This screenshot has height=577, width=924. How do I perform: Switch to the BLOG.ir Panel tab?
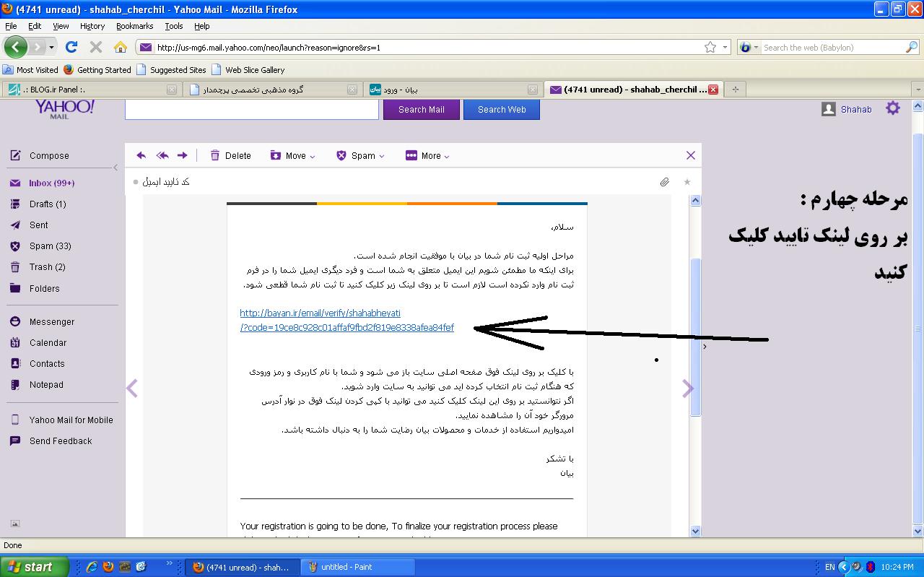pos(92,90)
